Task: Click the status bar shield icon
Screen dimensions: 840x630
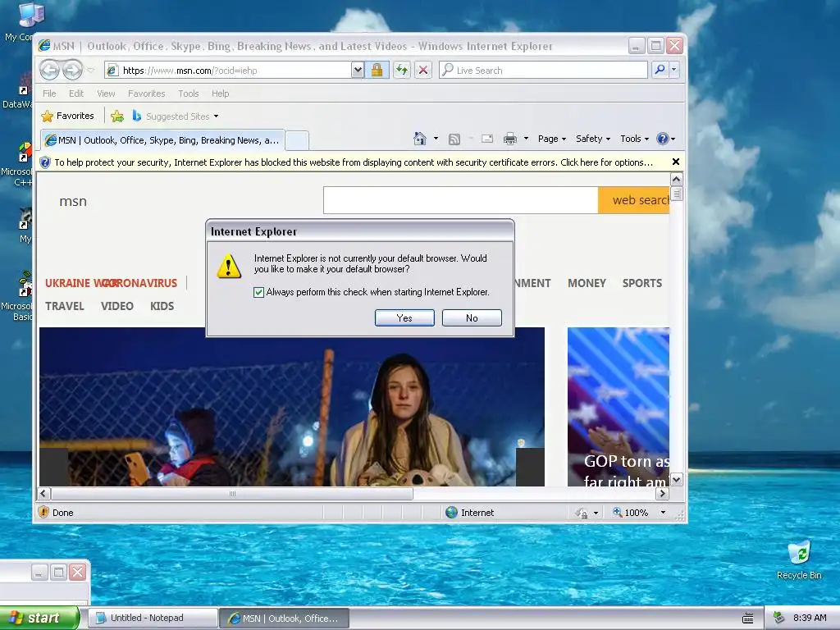Action: tap(43, 512)
